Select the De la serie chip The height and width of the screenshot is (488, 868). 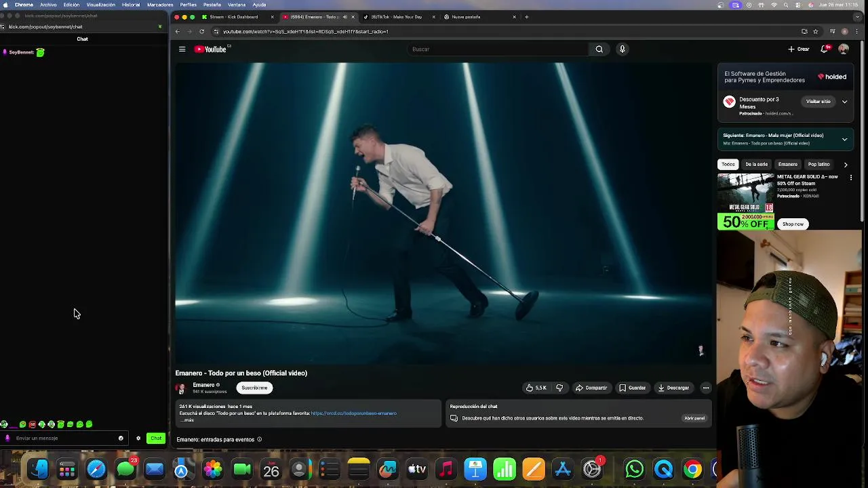coord(756,164)
